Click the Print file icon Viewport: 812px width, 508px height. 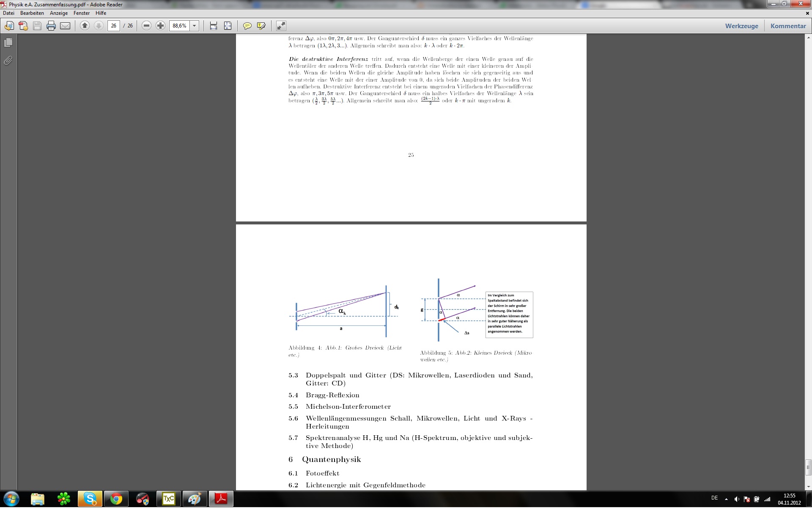pyautogui.click(x=51, y=26)
